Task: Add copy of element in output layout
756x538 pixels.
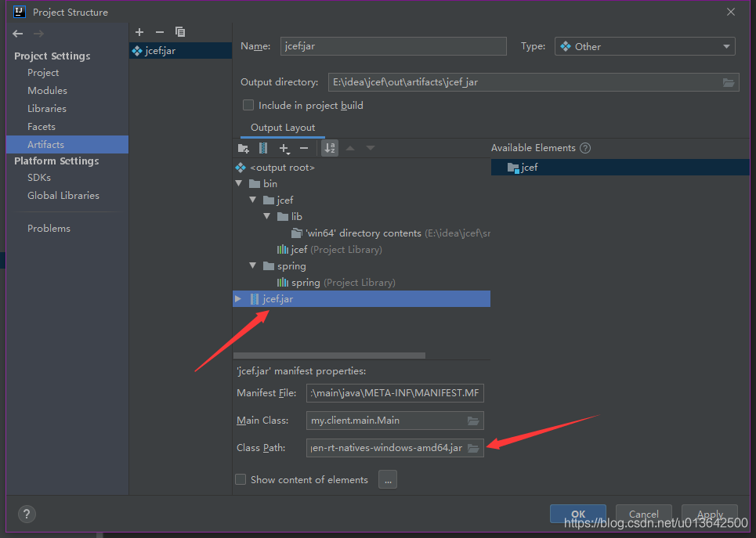Action: click(x=284, y=148)
